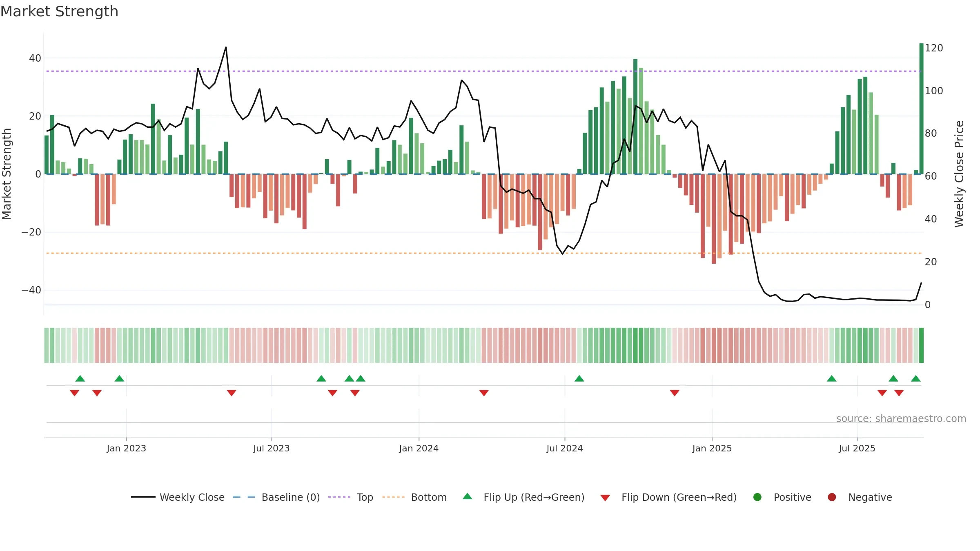Click the last Flip Up marker at chart end
This screenshot has height=551, width=980.
(916, 378)
